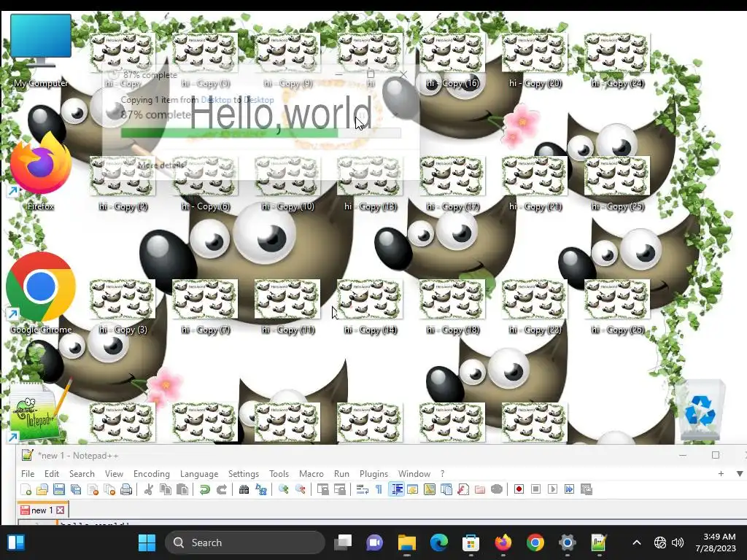The image size is (747, 560).
Task: Open the Language menu
Action: pos(199,474)
